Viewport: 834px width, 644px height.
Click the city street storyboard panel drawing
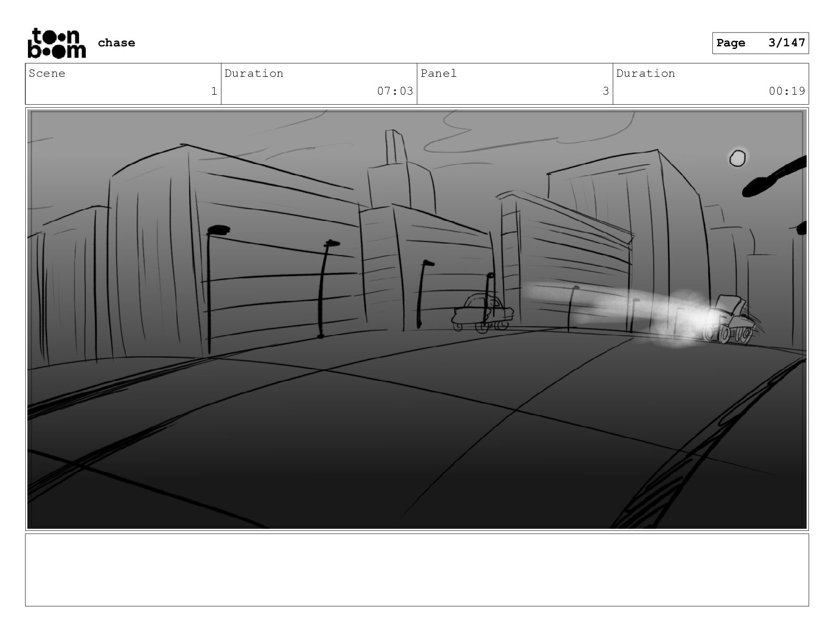tap(417, 319)
